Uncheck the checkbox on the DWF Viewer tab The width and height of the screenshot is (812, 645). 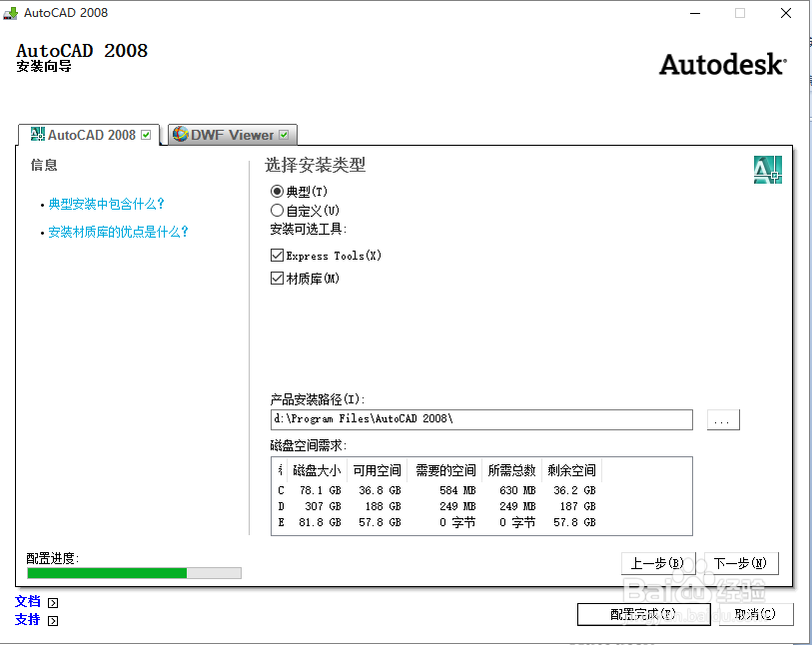click(286, 133)
